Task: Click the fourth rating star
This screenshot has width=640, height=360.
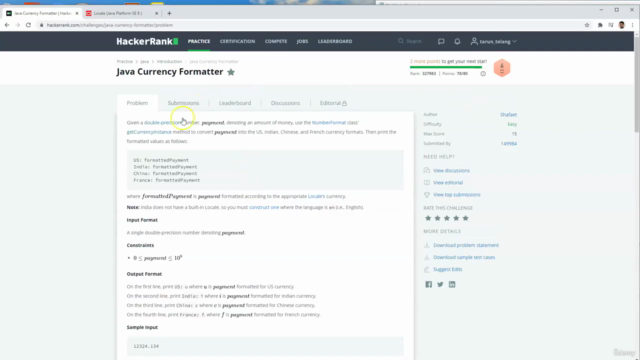Action: pyautogui.click(x=456, y=218)
